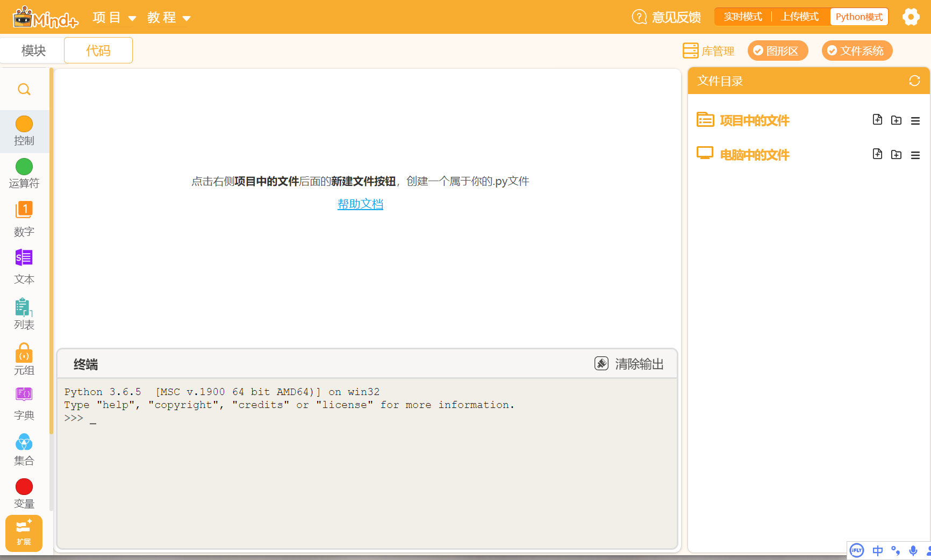This screenshot has width=931, height=560.
Task: Toggle the 文件系统 panel
Action: (x=857, y=51)
